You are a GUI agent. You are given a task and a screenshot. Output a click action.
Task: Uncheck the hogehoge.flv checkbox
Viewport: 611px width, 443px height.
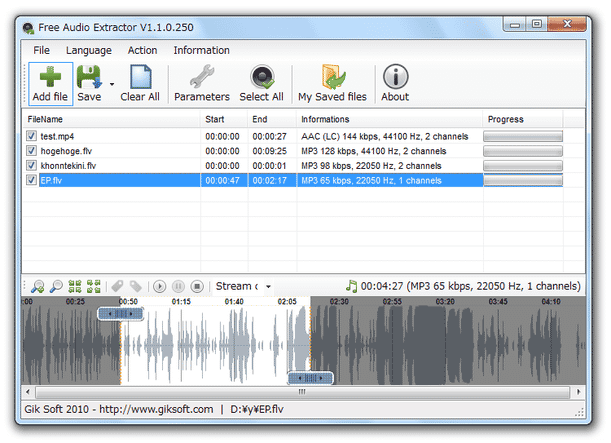click(x=31, y=150)
